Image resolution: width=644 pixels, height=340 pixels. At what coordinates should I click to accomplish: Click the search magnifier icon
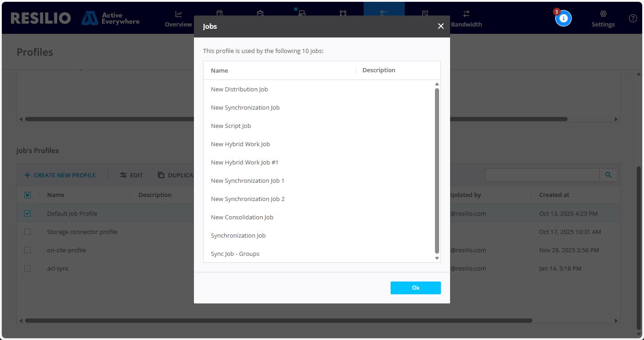tap(608, 175)
